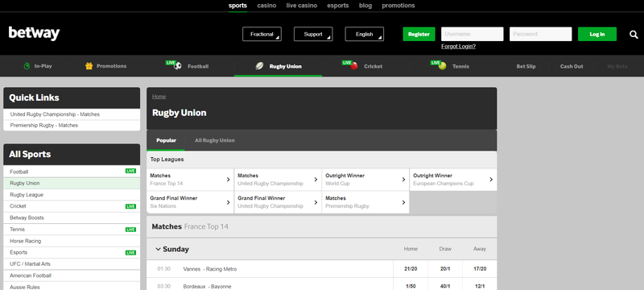Click the Promotions gift icon
This screenshot has width=644, height=290.
click(x=89, y=66)
